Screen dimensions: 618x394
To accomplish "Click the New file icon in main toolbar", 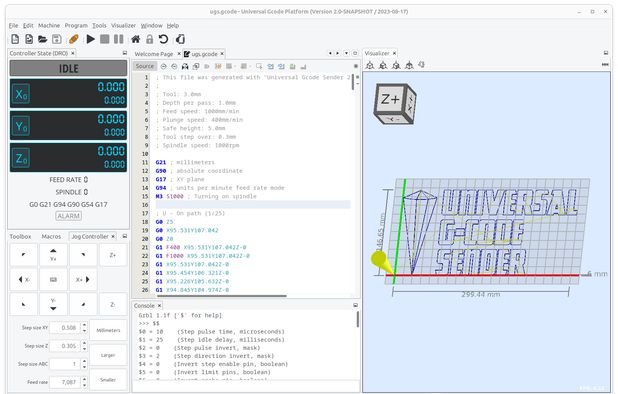I will (15, 39).
